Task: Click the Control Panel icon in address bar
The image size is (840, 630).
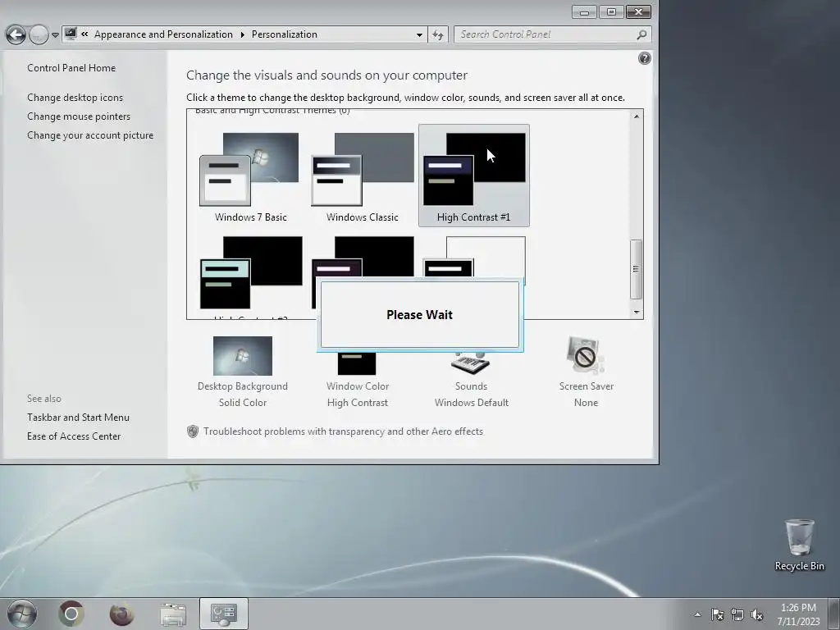Action: (x=71, y=34)
